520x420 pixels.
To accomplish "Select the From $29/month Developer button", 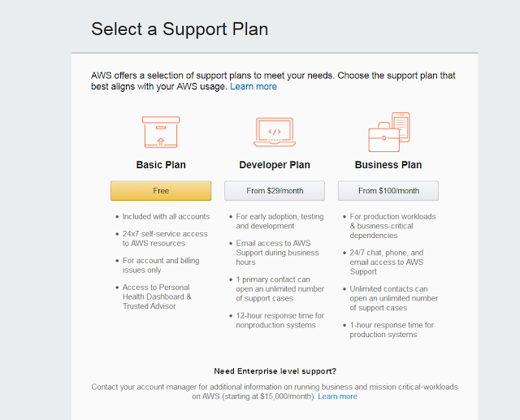I will 275,191.
